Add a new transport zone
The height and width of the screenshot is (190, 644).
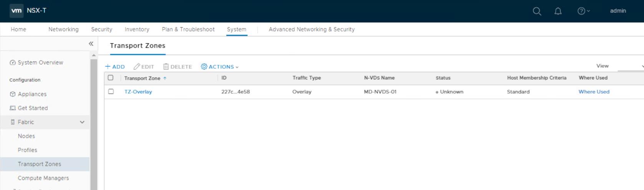115,67
